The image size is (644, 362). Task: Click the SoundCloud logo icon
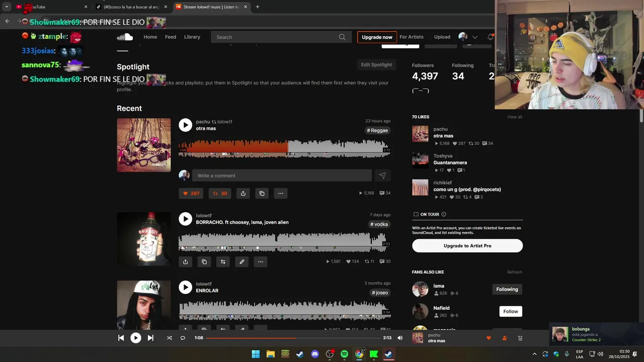tap(125, 37)
